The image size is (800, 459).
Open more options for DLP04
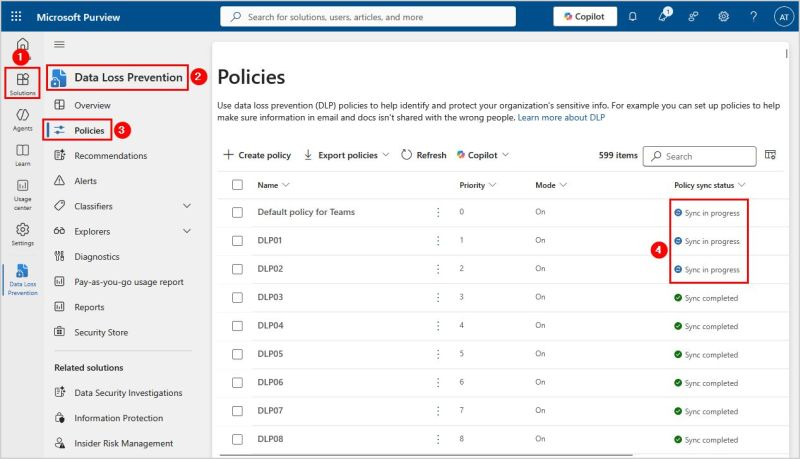click(x=438, y=325)
